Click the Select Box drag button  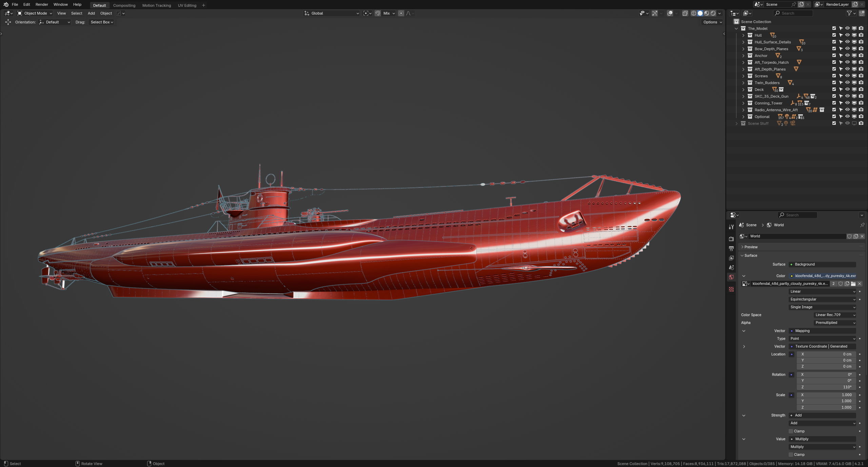[x=101, y=22]
